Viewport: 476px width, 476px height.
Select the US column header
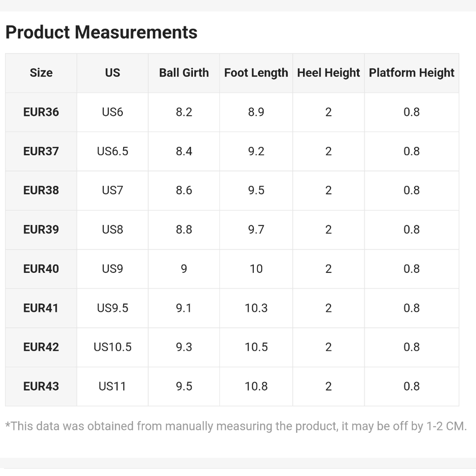click(x=113, y=73)
